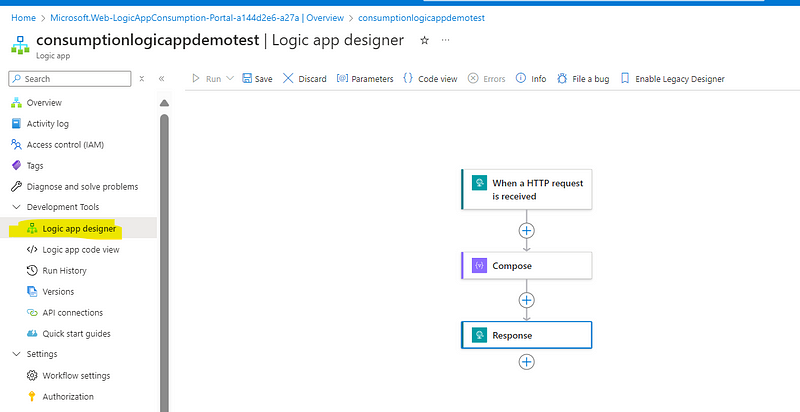Screen dimensions: 800x412
Task: Click the Quick start guides cloud icon
Action: tap(32, 333)
